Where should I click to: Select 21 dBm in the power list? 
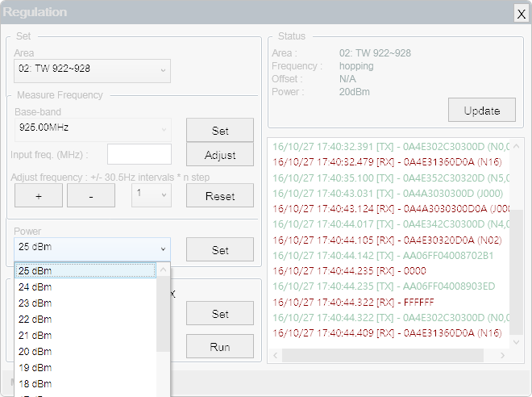[85, 335]
